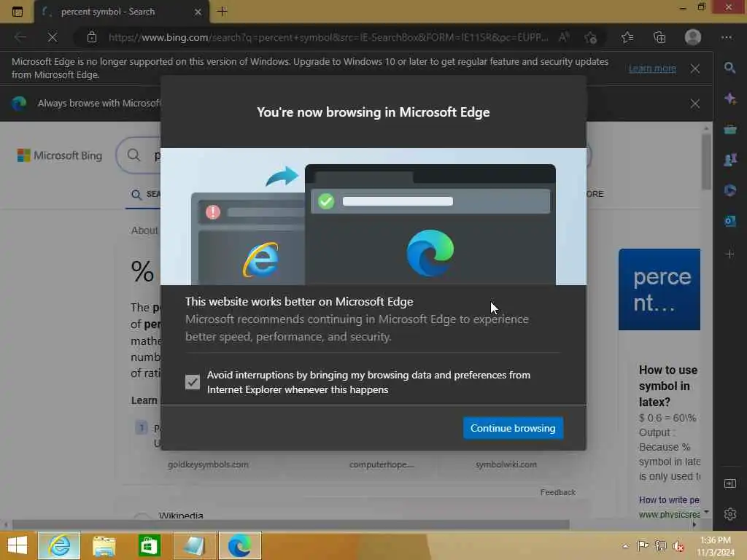Open File Explorer from taskbar
Screen dimensions: 747x560
(x=104, y=545)
